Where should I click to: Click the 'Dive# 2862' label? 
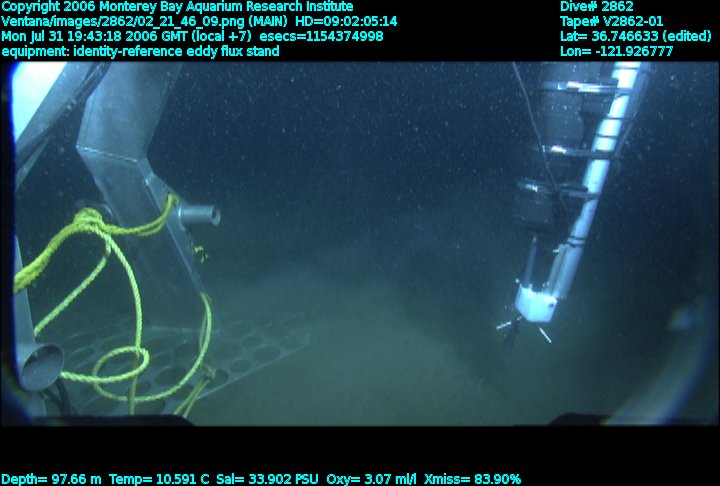(x=596, y=6)
